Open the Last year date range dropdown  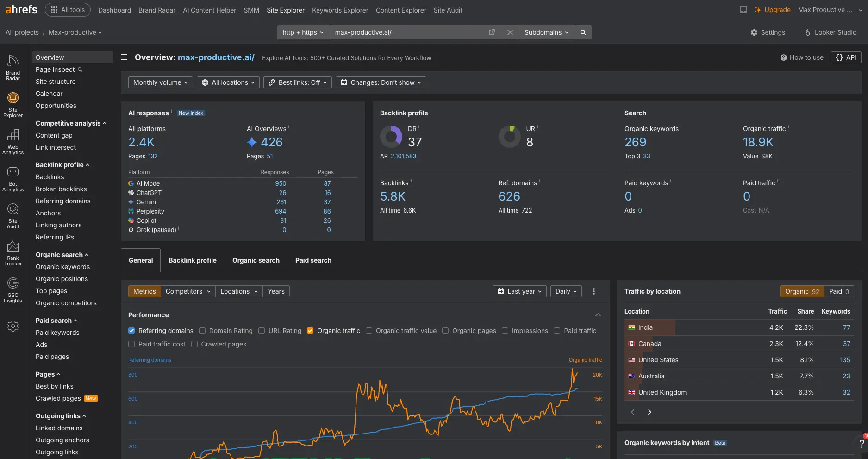[x=519, y=291]
